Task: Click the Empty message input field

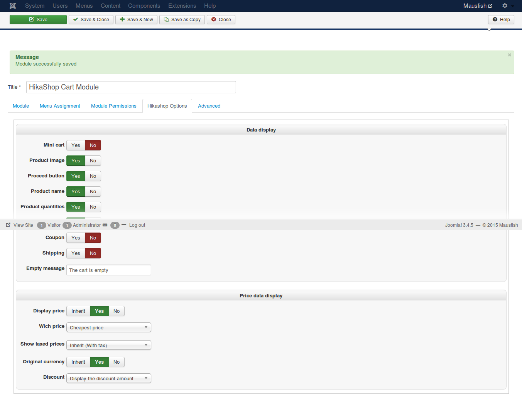Action: [109, 270]
